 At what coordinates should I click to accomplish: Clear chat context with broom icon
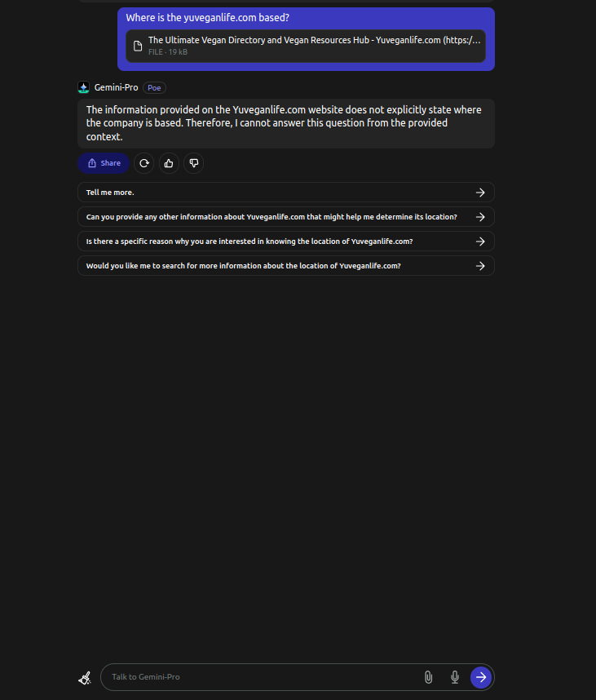point(85,678)
